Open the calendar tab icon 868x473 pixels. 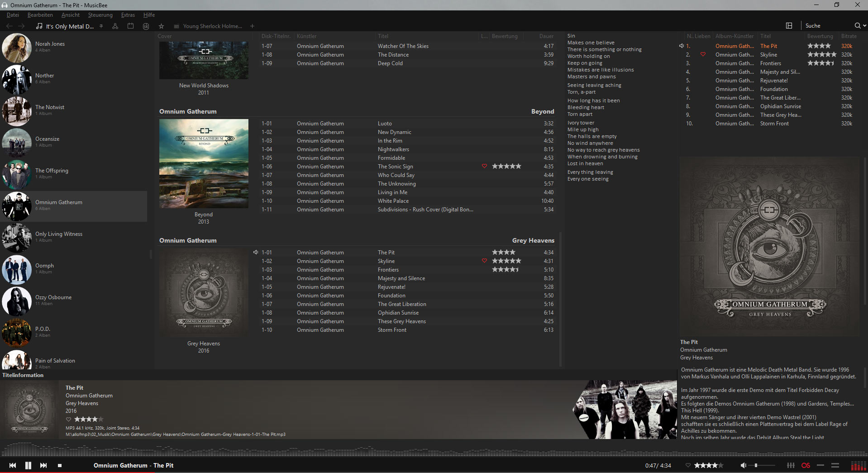130,26
